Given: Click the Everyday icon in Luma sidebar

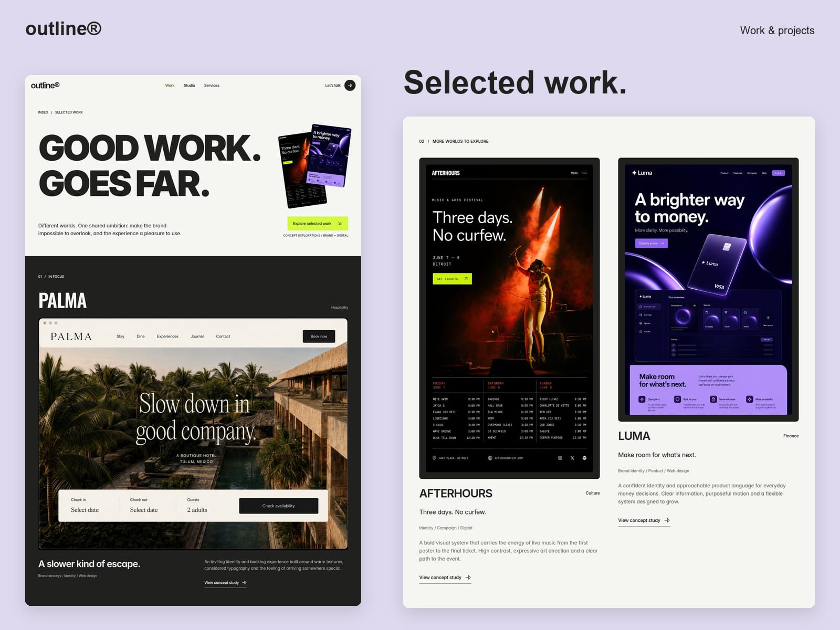Looking at the screenshot, I should (x=640, y=315).
